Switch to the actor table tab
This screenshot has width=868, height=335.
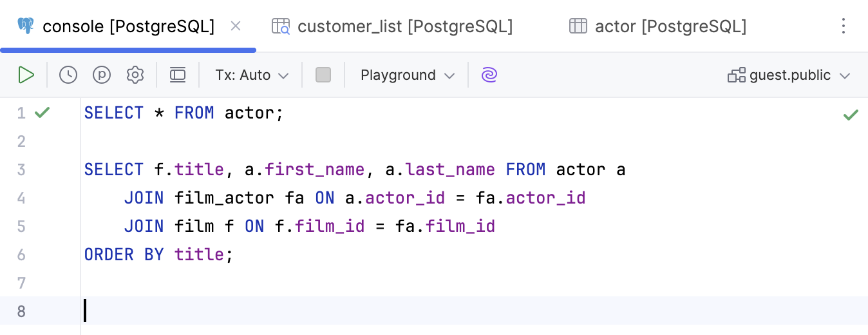pos(670,26)
